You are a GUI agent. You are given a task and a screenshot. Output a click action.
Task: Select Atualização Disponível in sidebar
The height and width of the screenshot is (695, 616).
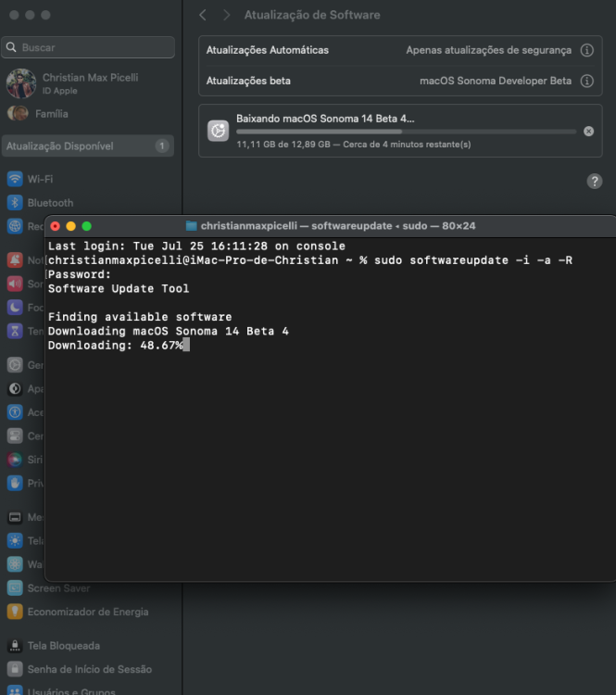point(88,145)
